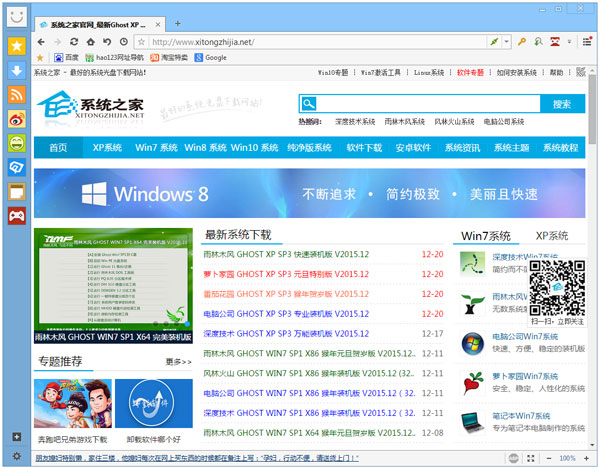600x468 pixels.
Task: Click the add-panel plus icon in the sidebar
Action: coord(17,437)
